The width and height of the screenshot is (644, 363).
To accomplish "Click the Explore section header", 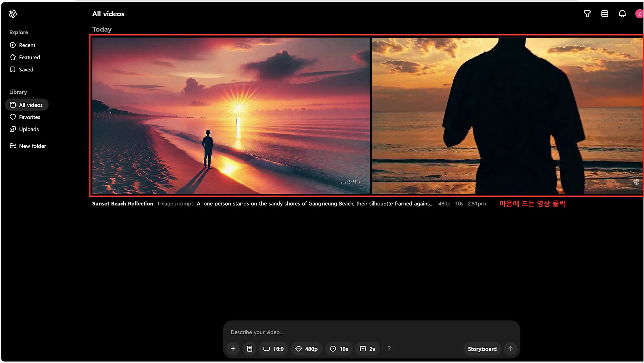I will tap(19, 32).
